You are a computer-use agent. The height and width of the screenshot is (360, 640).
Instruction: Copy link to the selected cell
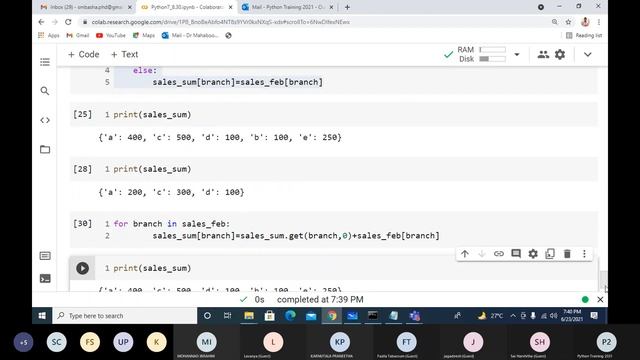pyautogui.click(x=499, y=254)
